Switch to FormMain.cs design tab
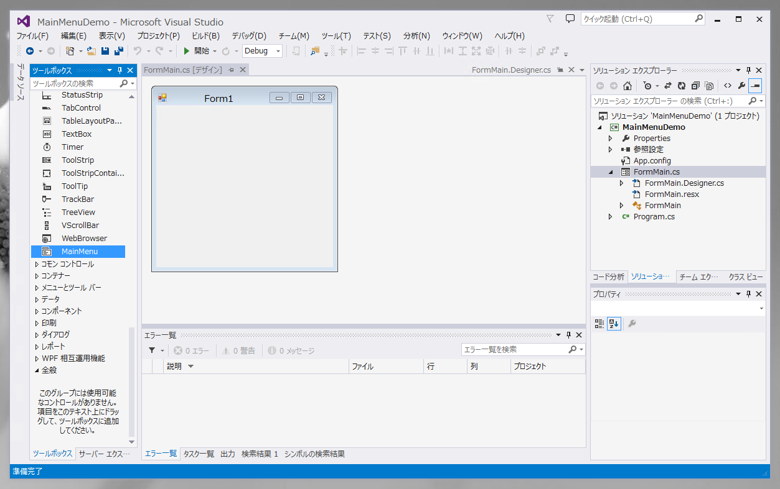Image resolution: width=780 pixels, height=489 pixels. pyautogui.click(x=183, y=70)
